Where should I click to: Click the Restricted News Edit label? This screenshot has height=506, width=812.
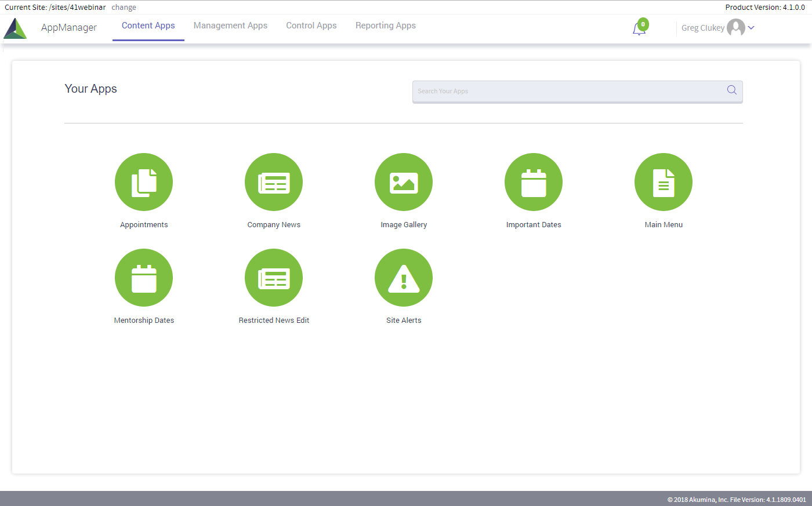pyautogui.click(x=274, y=321)
